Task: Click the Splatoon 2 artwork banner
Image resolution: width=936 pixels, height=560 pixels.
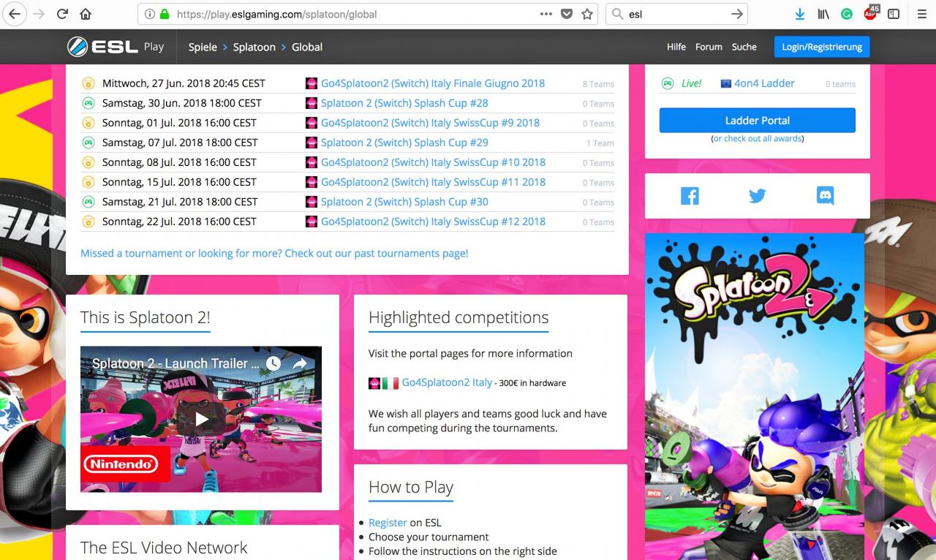Action: [755, 396]
